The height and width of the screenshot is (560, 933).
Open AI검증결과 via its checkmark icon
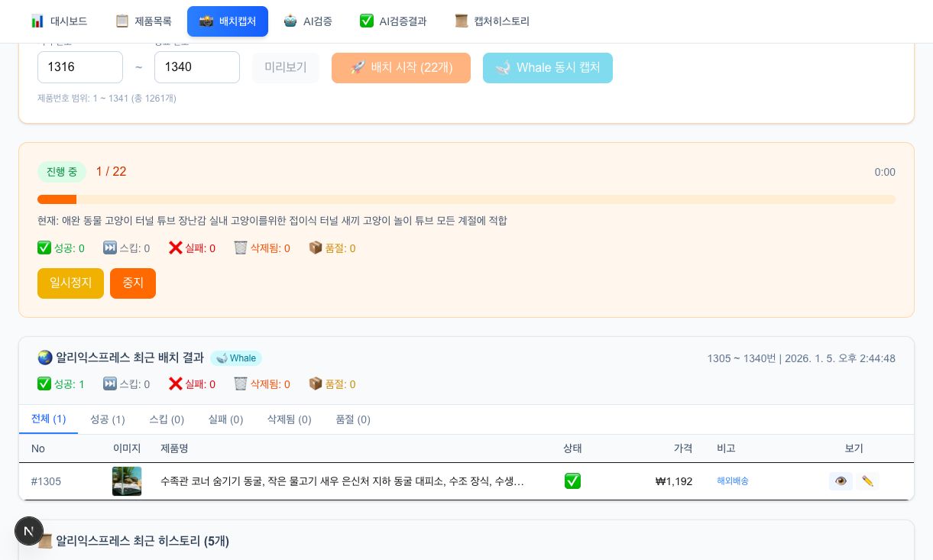coord(367,21)
